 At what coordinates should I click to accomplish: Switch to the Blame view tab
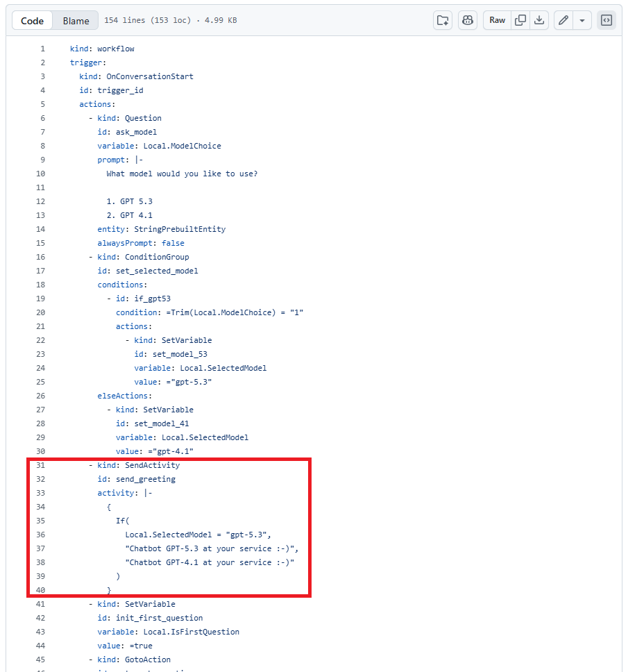[x=76, y=21]
